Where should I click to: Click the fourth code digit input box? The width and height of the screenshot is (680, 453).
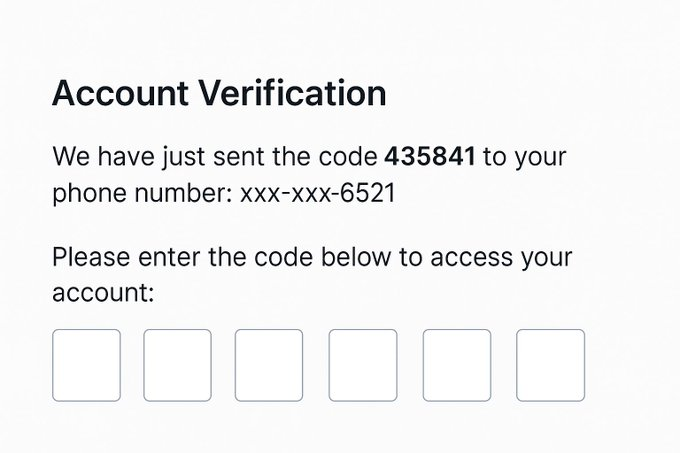point(362,365)
